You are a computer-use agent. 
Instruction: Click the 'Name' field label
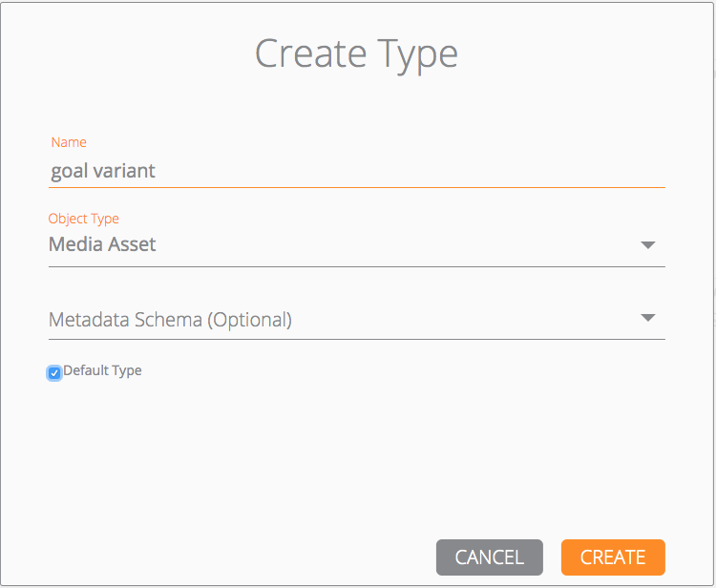pos(69,142)
